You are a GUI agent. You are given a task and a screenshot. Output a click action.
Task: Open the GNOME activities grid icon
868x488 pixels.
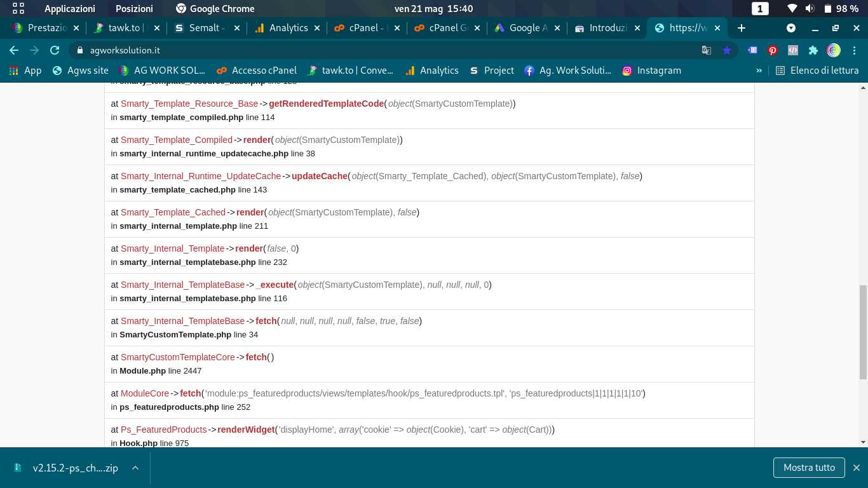[18, 8]
